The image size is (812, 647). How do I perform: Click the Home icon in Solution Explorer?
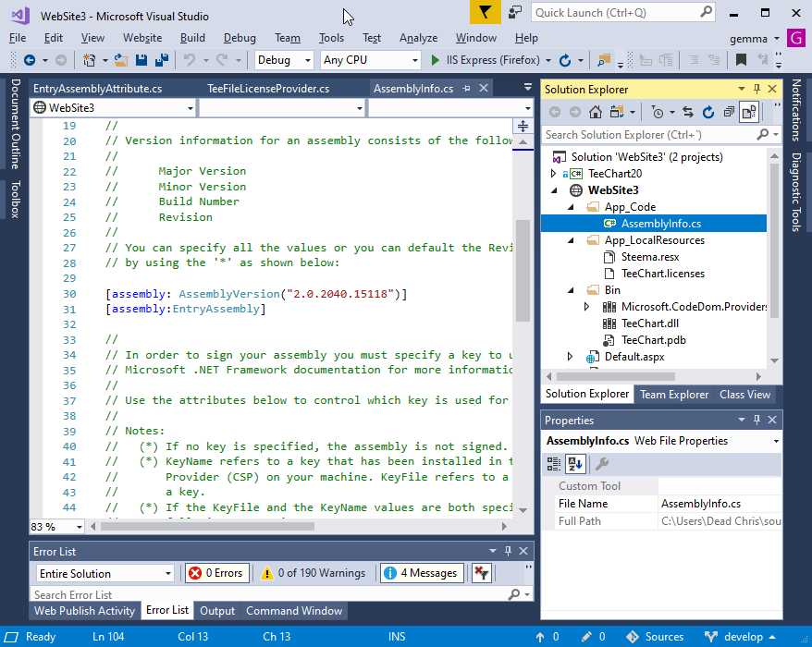596,112
